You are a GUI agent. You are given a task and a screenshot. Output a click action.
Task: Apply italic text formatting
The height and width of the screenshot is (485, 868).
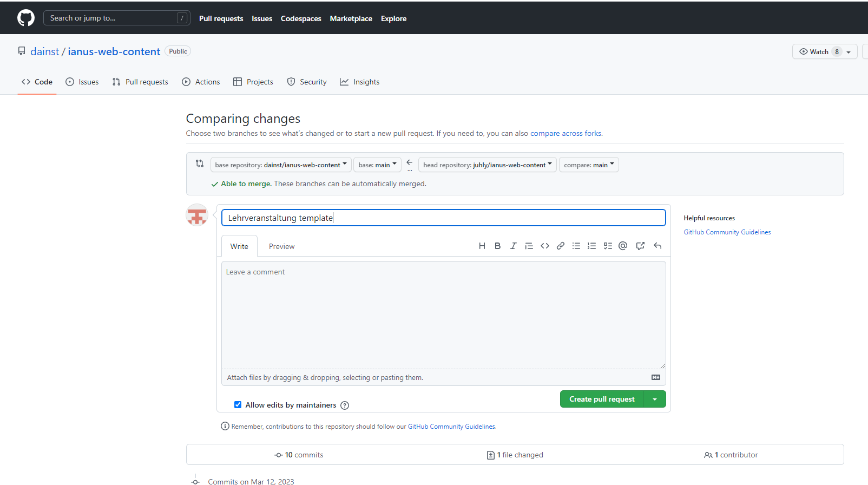513,246
